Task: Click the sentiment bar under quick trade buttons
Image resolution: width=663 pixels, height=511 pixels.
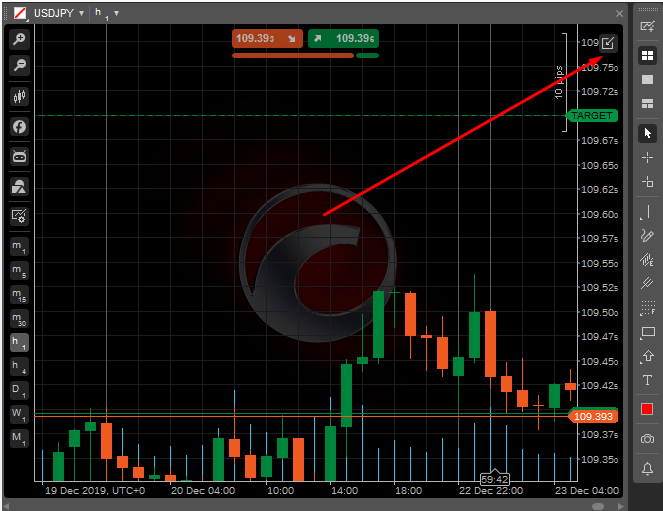Action: (305, 55)
